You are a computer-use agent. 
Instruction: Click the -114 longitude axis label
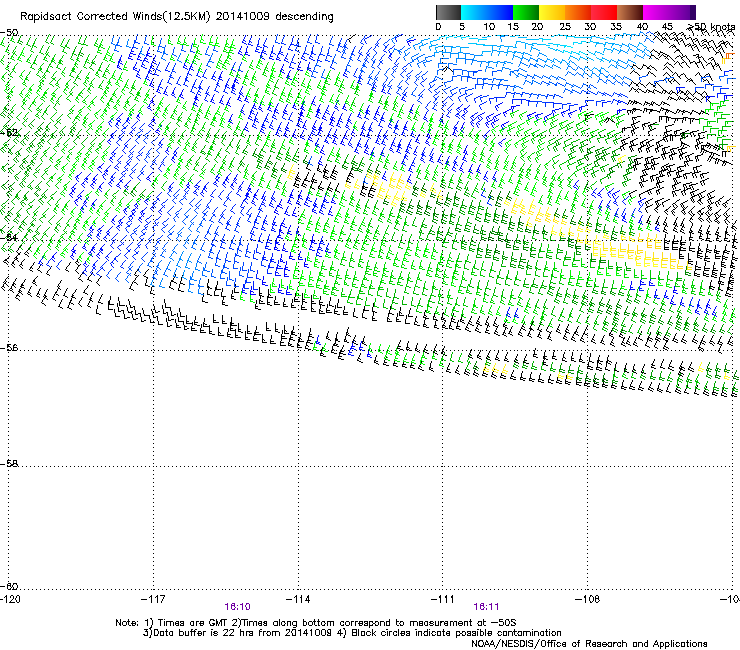[298, 599]
